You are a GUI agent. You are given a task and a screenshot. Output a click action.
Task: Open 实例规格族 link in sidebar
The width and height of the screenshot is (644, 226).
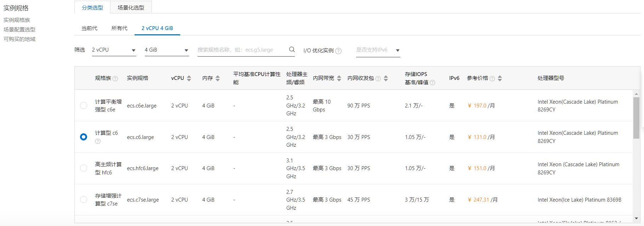(x=17, y=20)
